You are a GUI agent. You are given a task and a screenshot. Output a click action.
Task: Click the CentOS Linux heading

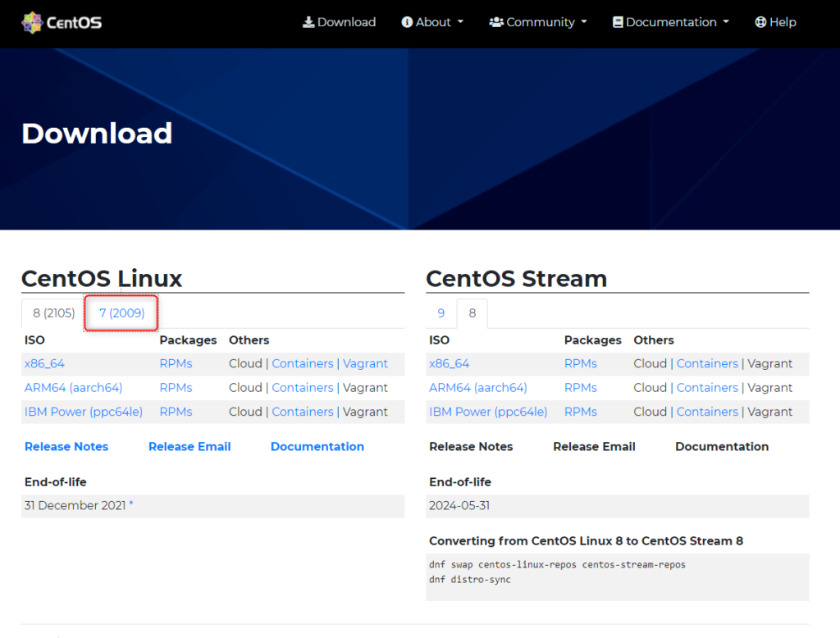tap(102, 279)
